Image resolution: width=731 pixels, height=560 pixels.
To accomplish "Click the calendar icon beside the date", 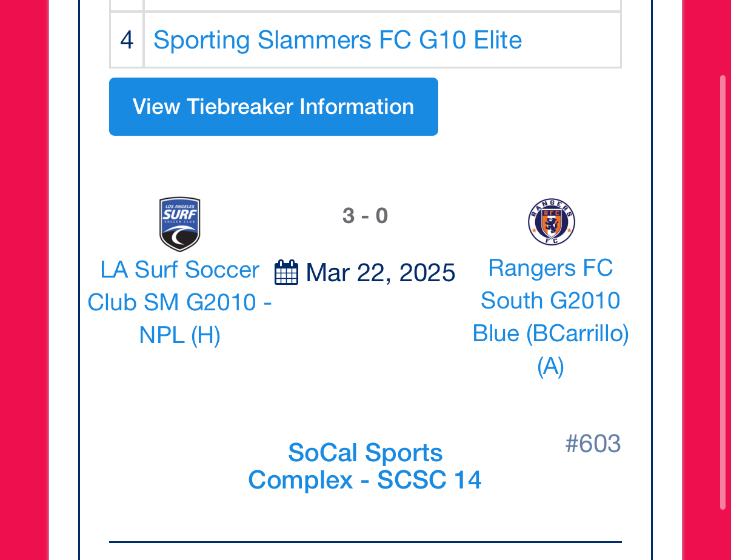I will (x=286, y=272).
